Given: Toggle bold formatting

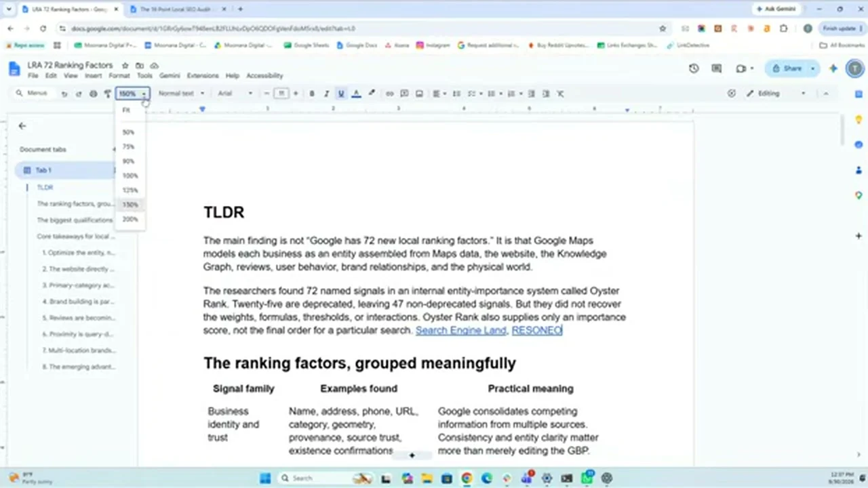Looking at the screenshot, I should coord(312,94).
